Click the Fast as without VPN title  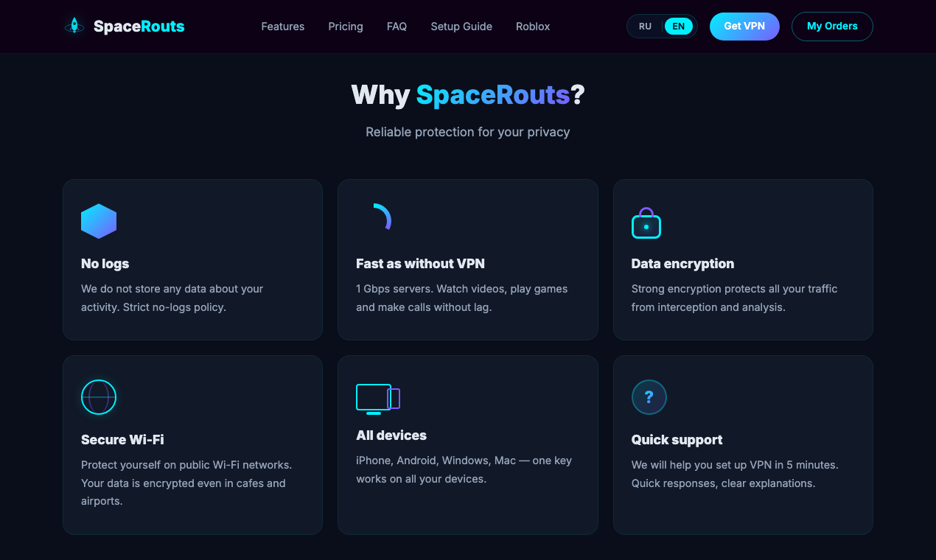point(420,264)
